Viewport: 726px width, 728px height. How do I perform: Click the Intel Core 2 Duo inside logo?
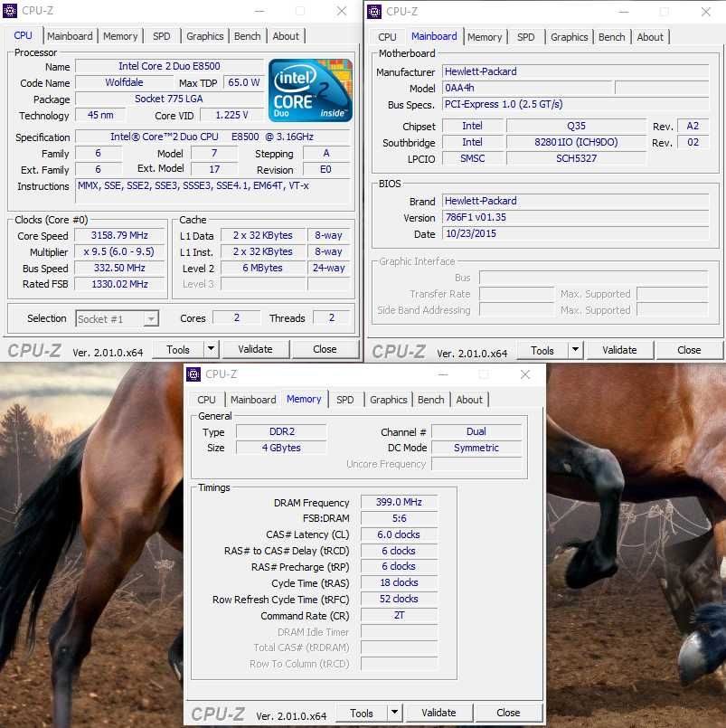point(310,90)
